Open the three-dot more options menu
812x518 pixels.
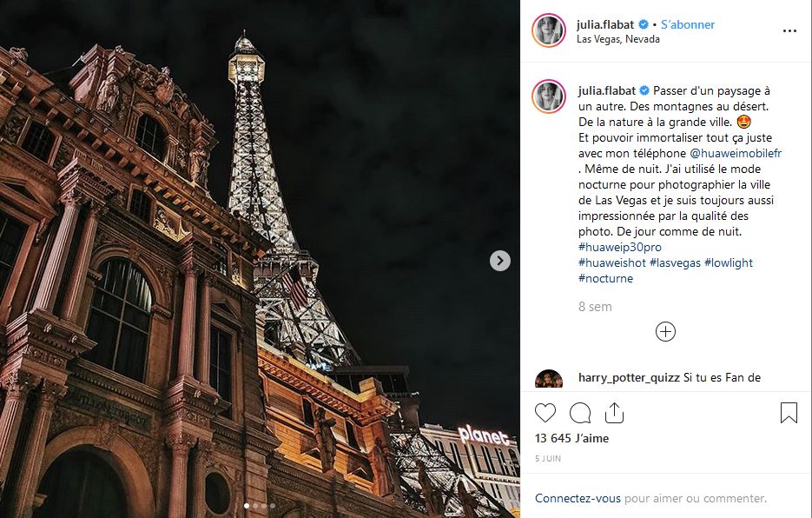click(x=789, y=31)
